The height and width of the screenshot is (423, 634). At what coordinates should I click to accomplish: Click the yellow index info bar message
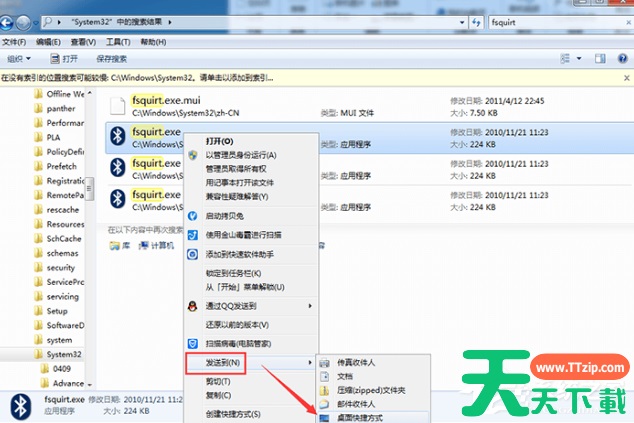[x=137, y=78]
